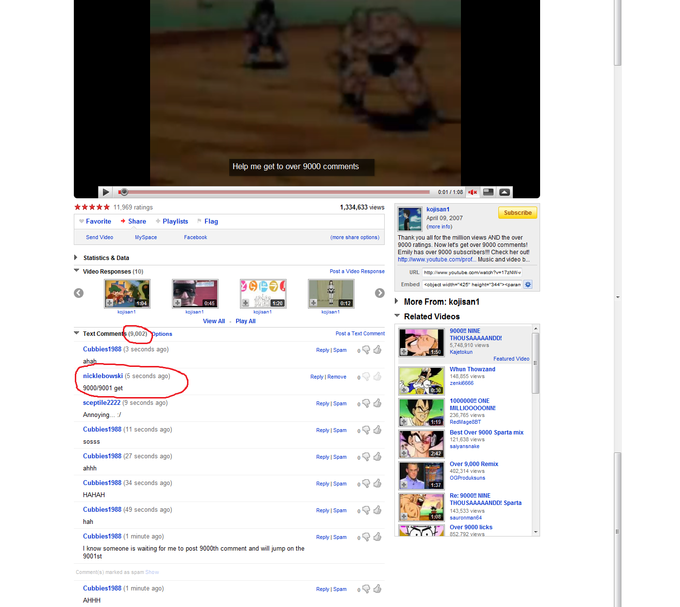This screenshot has width=680, height=607.
Task: Thumbs down the 'HAHAH' comment
Action: pyautogui.click(x=366, y=483)
